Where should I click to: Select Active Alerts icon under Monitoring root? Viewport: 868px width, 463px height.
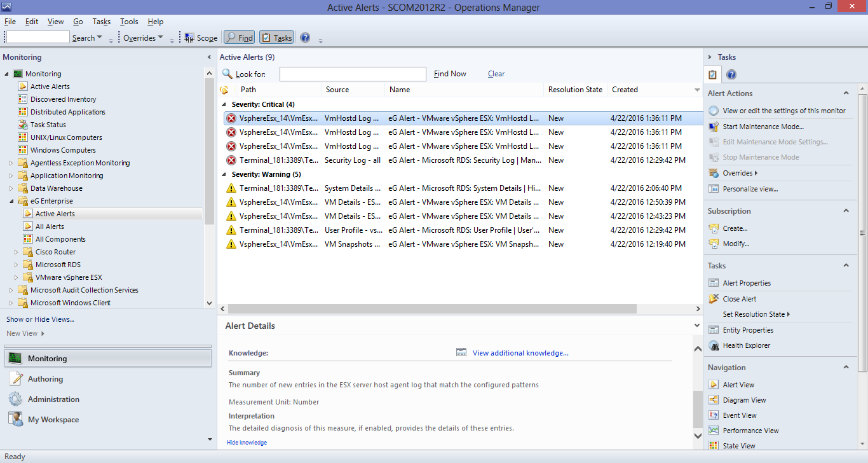(x=23, y=86)
